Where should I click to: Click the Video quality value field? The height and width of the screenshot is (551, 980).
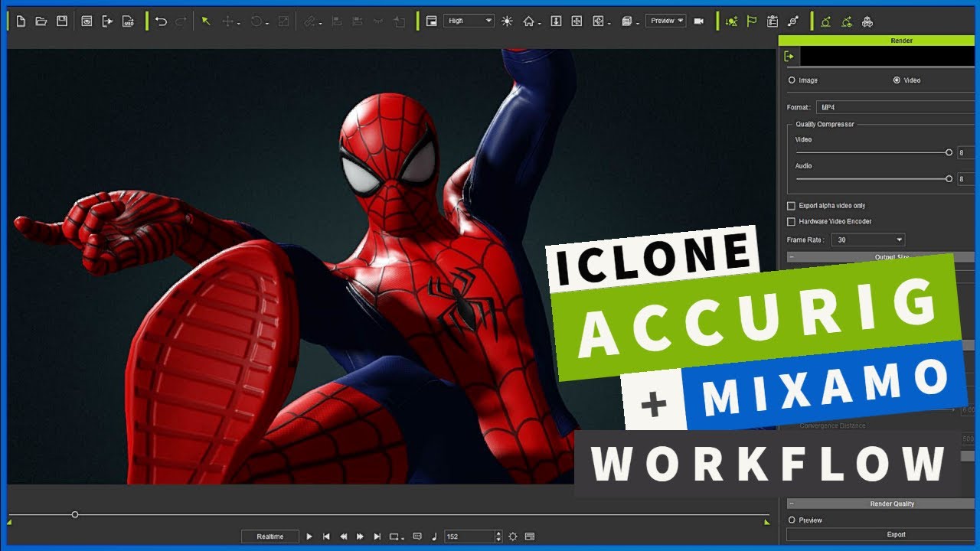coord(965,152)
